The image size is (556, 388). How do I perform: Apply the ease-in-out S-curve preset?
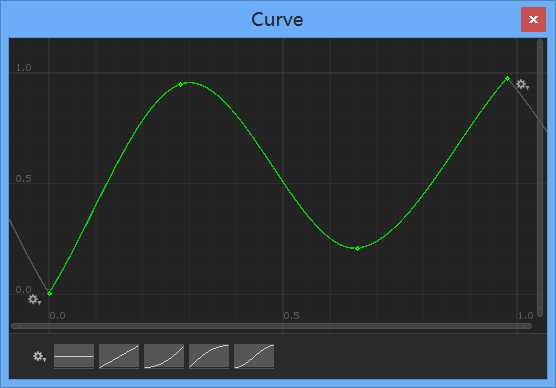point(254,356)
